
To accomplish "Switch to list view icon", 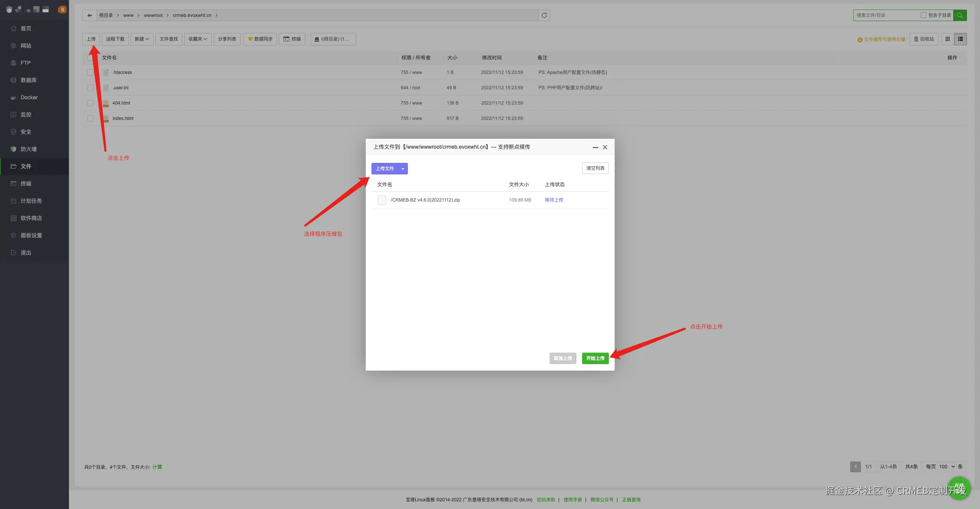I will [960, 39].
